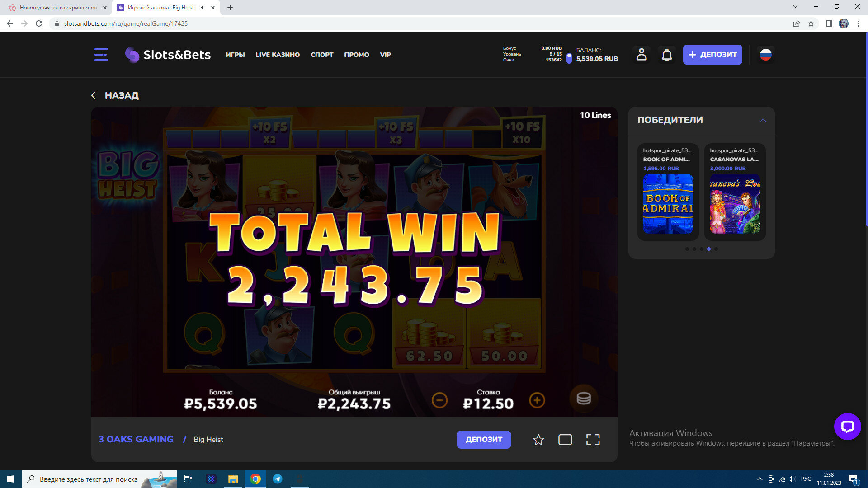Open the Промо menu item
Screen dimensions: 868x488
[x=356, y=55]
